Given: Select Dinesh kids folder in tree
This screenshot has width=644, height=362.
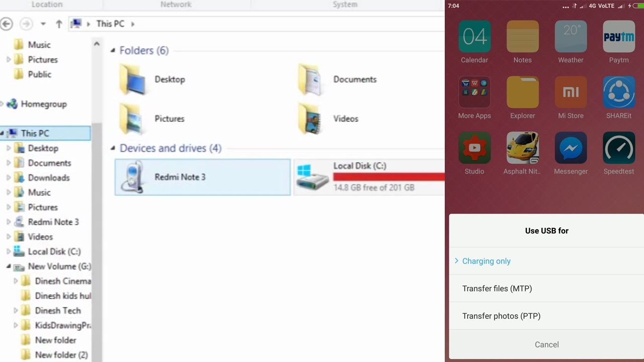Looking at the screenshot, I should pyautogui.click(x=63, y=296).
